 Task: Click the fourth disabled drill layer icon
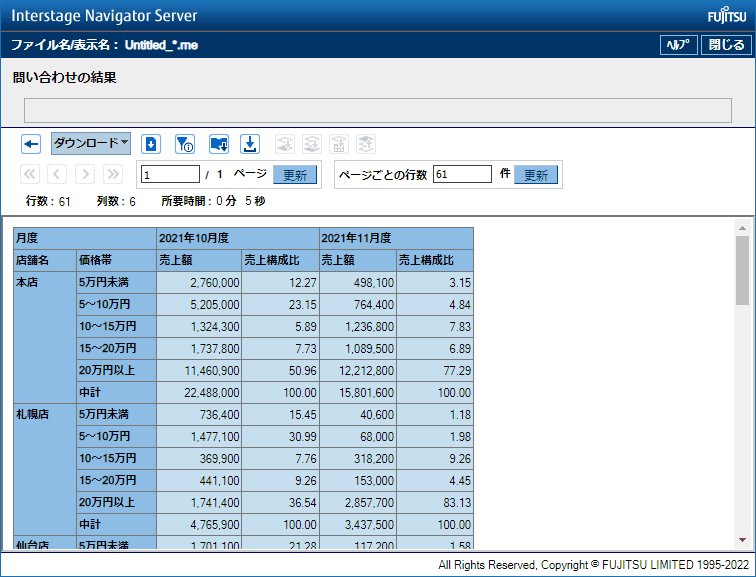click(366, 144)
